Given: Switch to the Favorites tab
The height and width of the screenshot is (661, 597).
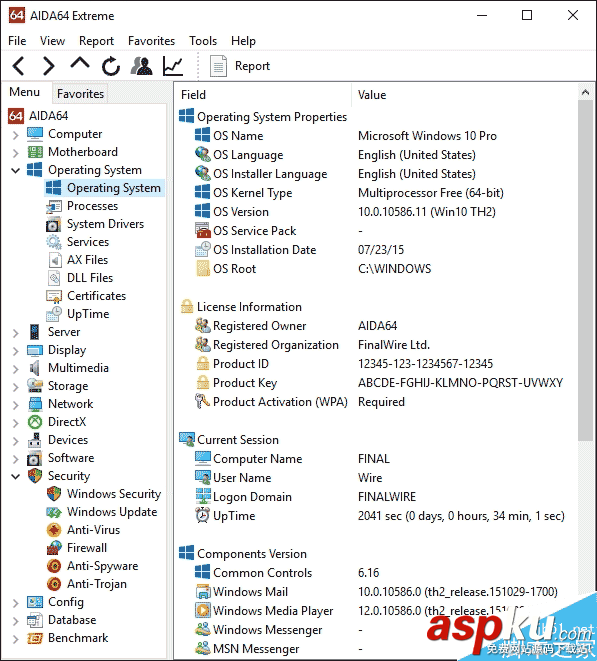Looking at the screenshot, I should 80,94.
